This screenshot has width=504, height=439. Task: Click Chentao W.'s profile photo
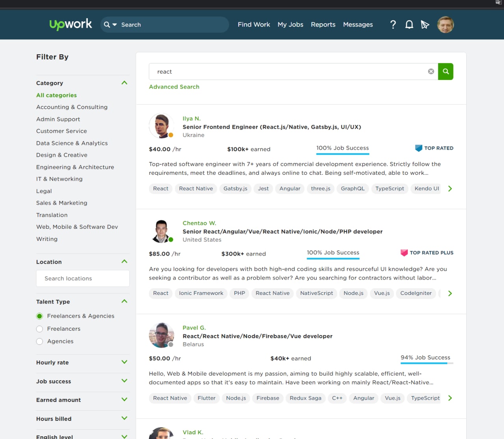(x=161, y=231)
